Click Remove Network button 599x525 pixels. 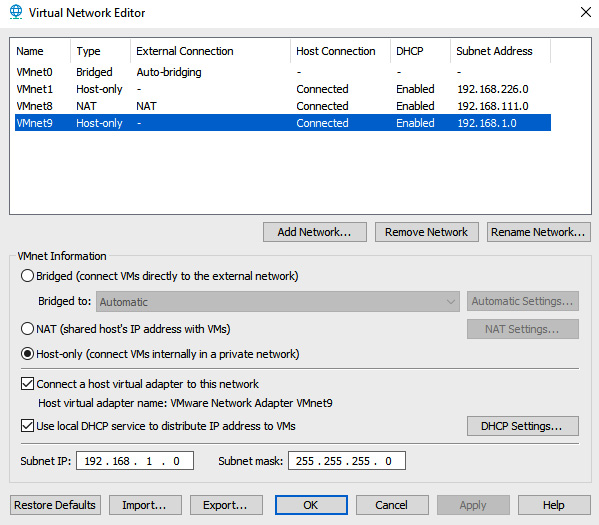pyautogui.click(x=427, y=232)
